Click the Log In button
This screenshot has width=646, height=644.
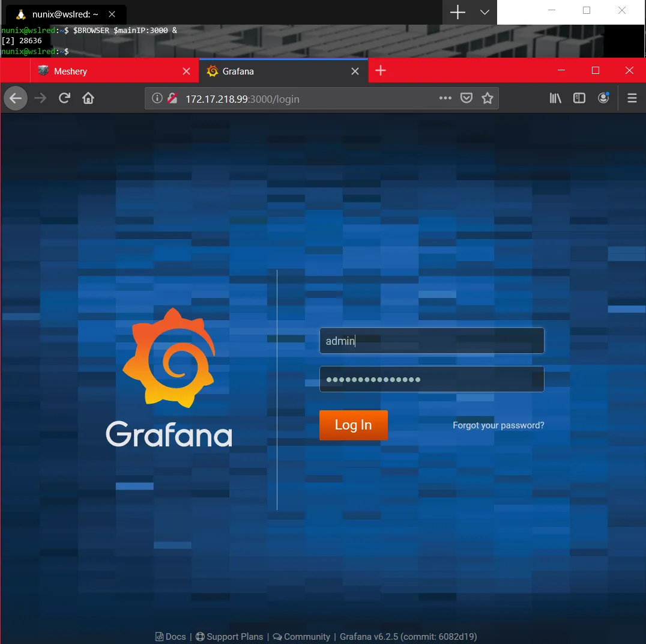pos(353,425)
